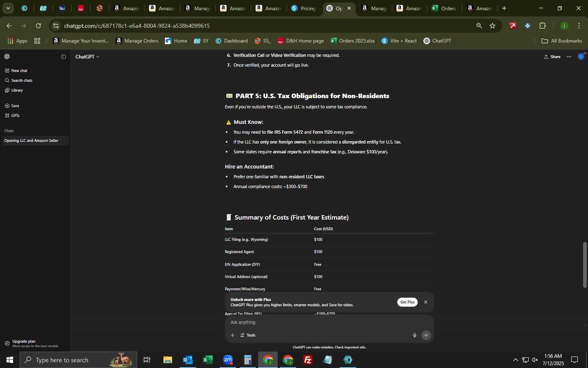Open the zoom magnifier icon in address bar

[x=479, y=26]
